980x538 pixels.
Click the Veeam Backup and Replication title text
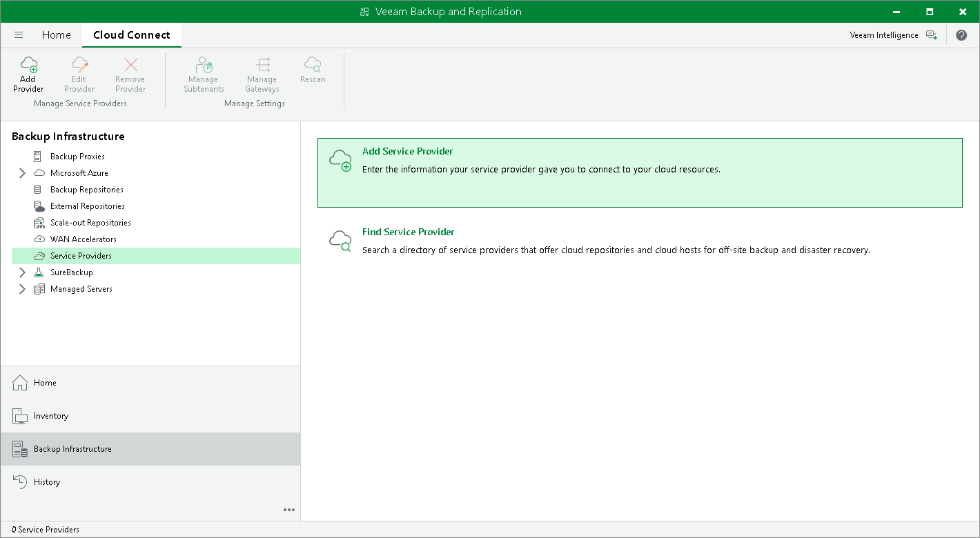point(449,12)
